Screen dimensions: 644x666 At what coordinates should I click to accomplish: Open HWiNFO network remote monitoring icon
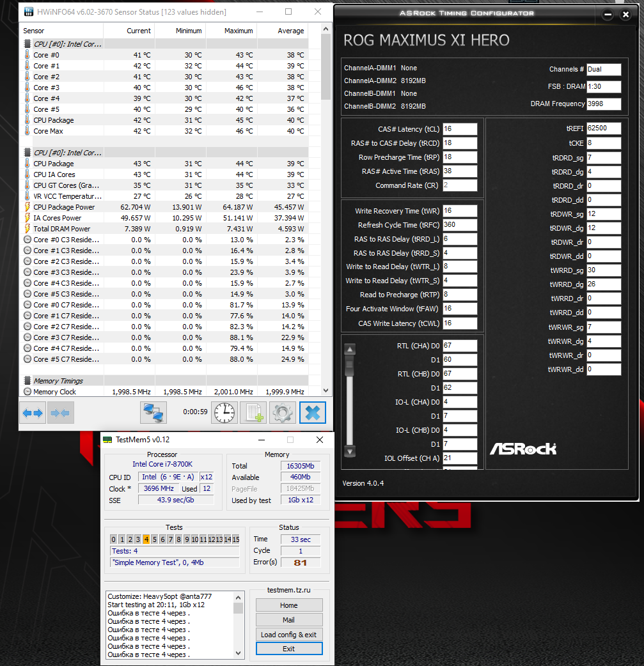(x=153, y=413)
